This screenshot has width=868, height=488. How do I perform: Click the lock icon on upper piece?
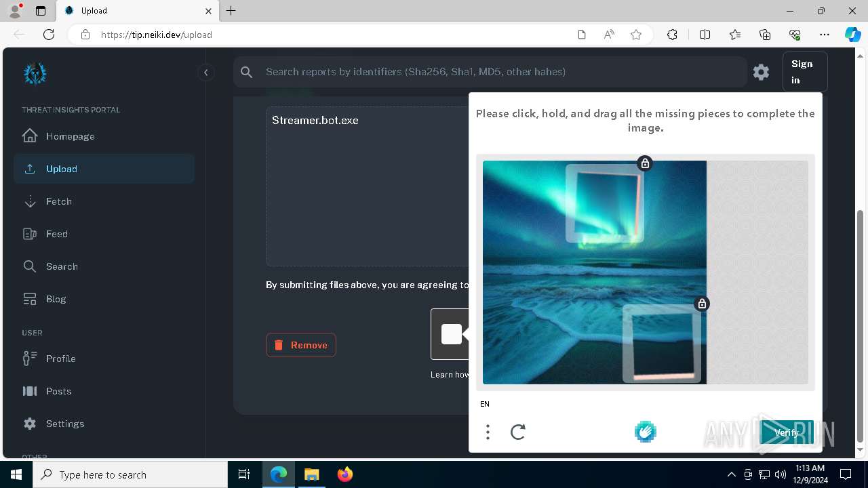pos(645,163)
